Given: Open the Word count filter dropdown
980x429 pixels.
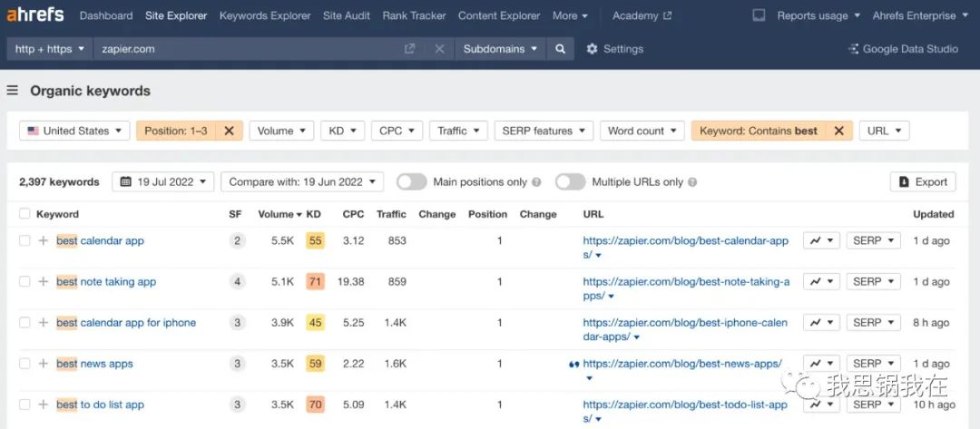Looking at the screenshot, I should [642, 131].
